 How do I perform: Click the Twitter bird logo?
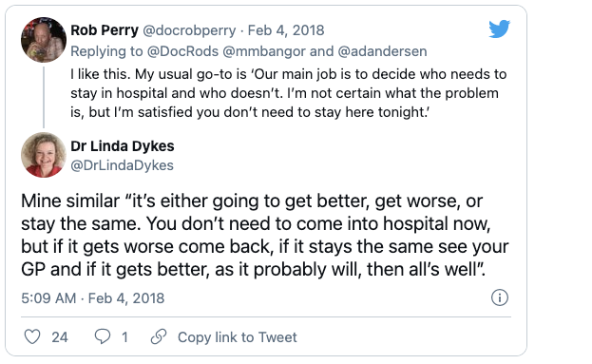pos(499,29)
